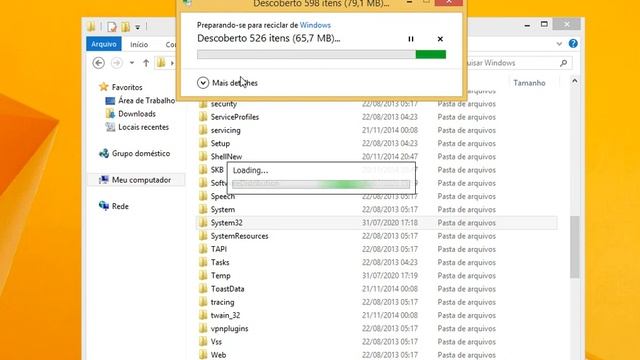Select Meu computador in sidebar

(x=141, y=180)
